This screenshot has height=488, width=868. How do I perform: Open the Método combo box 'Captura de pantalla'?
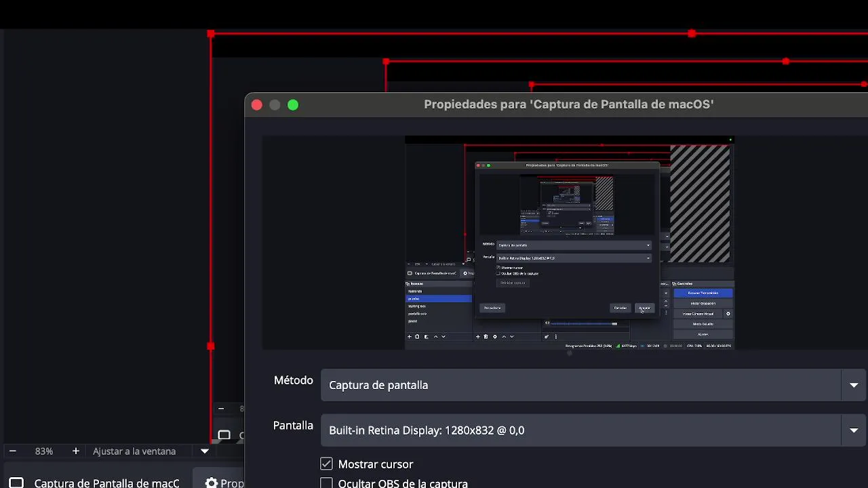coord(593,385)
